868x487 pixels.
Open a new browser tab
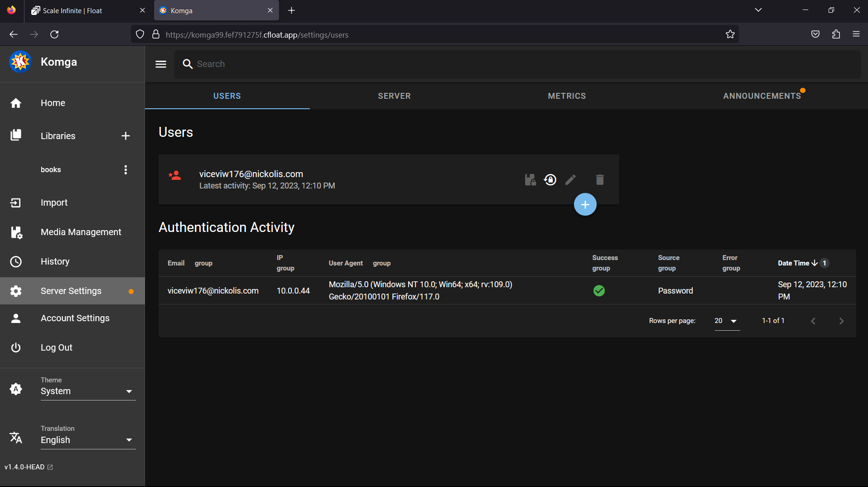coord(291,10)
